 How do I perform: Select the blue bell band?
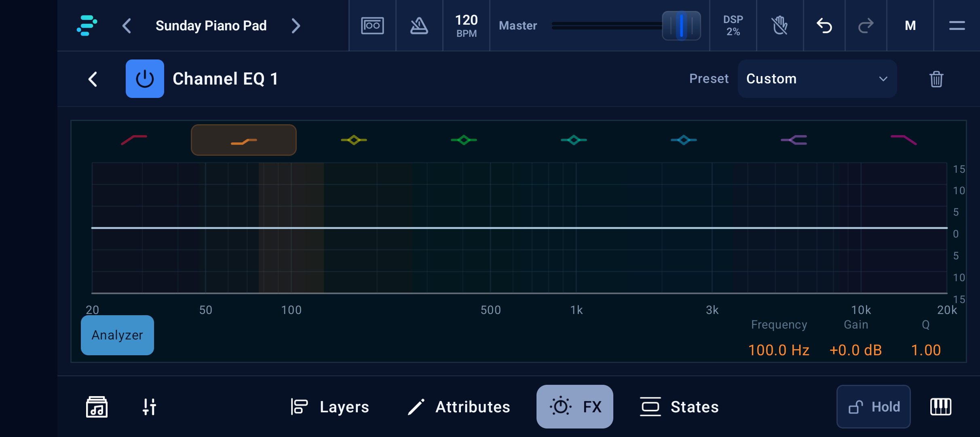(684, 140)
